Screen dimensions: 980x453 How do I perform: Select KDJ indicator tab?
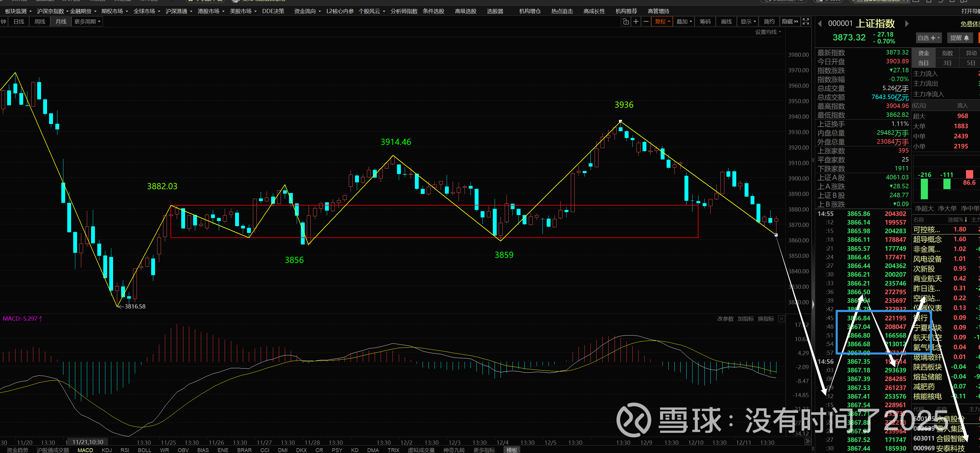click(x=107, y=450)
